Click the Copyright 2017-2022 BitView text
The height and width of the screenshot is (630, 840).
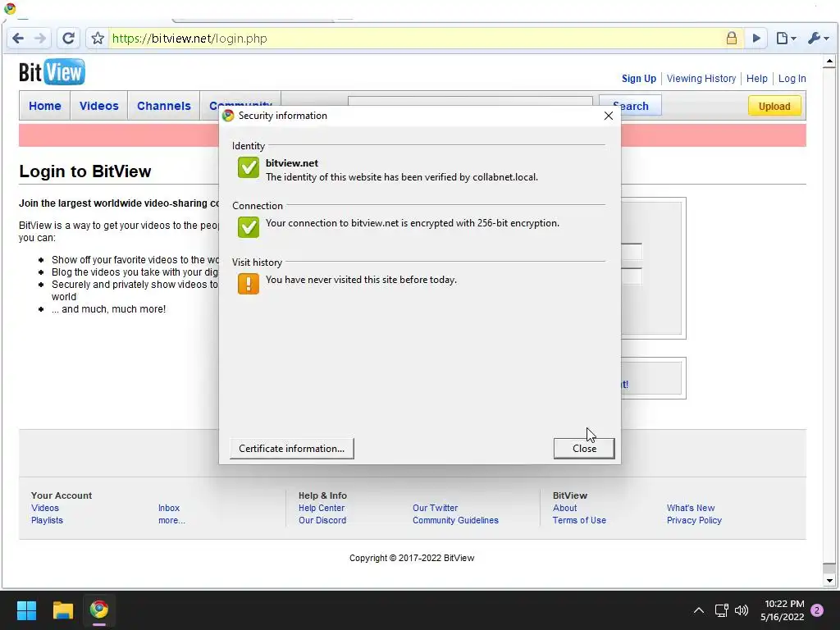coord(412,558)
